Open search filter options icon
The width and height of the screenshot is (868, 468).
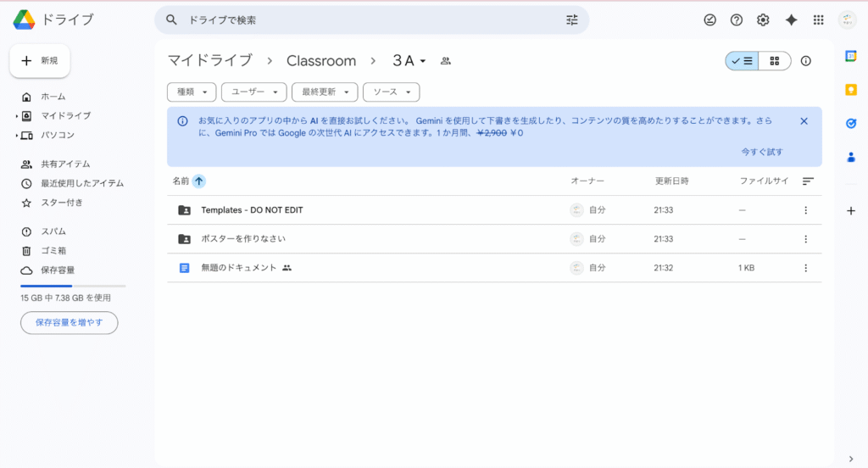pos(572,19)
